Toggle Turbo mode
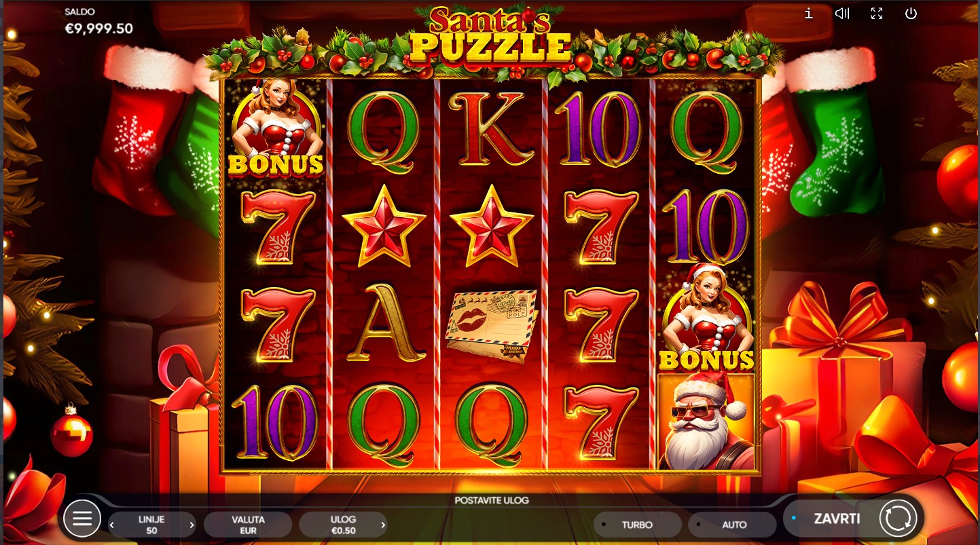This screenshot has height=545, width=980. tap(637, 525)
